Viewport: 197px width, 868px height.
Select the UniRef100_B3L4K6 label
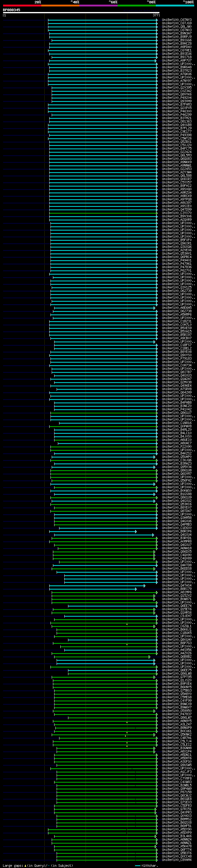coord(177,836)
